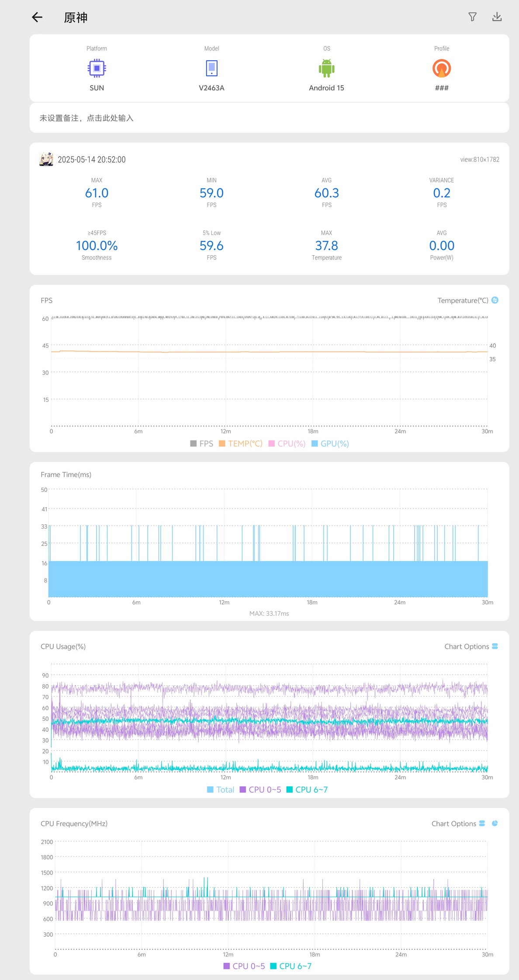Click the 0.00 average Power value
This screenshot has width=519, height=980.
(442, 246)
